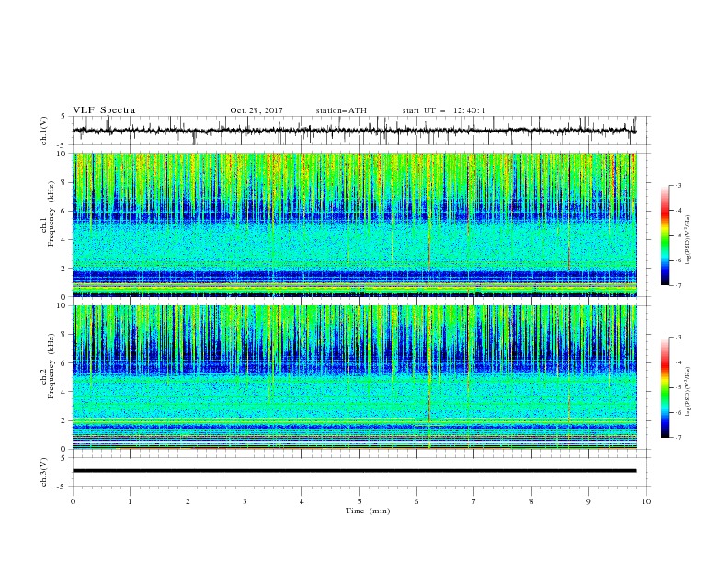Select the date text "Oct. 28, 2017"
Viewport: 728px width, 563px height.
click(256, 110)
